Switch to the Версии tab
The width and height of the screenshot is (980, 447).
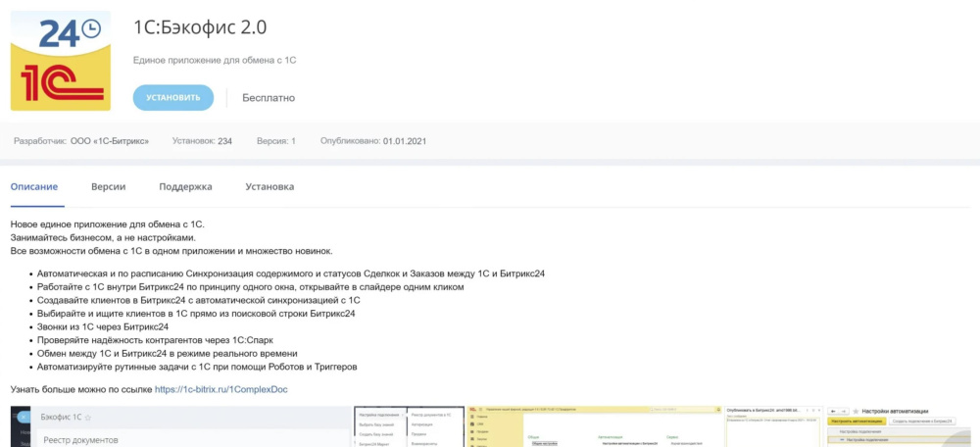(x=108, y=186)
